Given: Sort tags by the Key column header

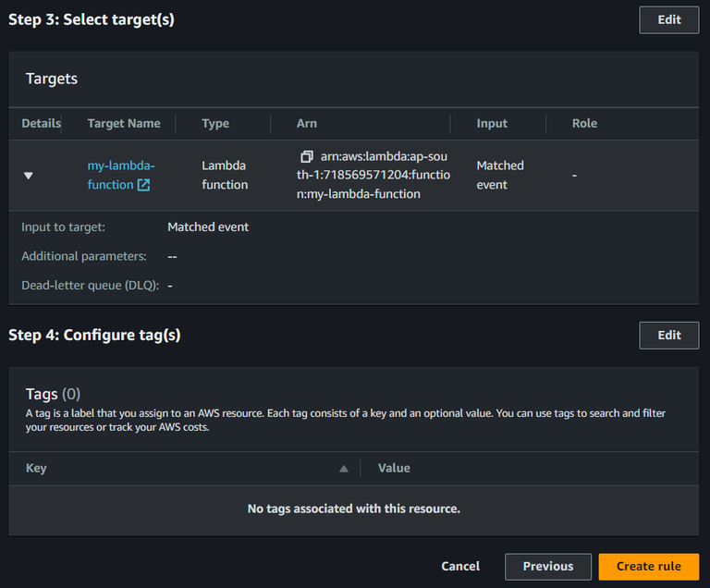Looking at the screenshot, I should click(36, 468).
